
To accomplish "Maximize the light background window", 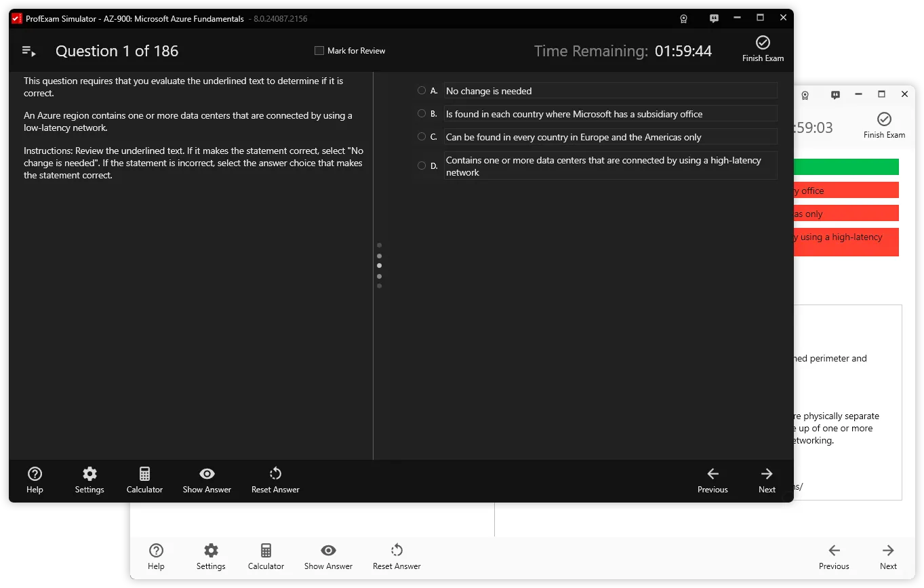I will (881, 94).
